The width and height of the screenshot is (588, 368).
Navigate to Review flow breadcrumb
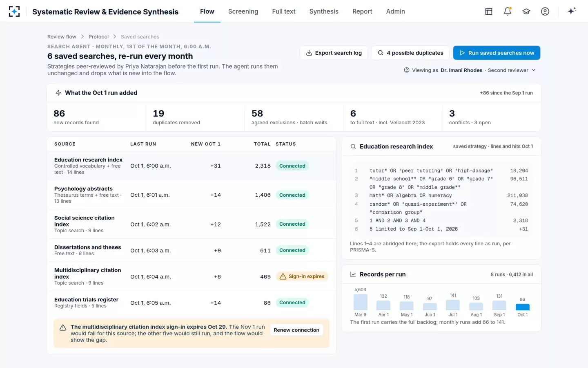[62, 37]
